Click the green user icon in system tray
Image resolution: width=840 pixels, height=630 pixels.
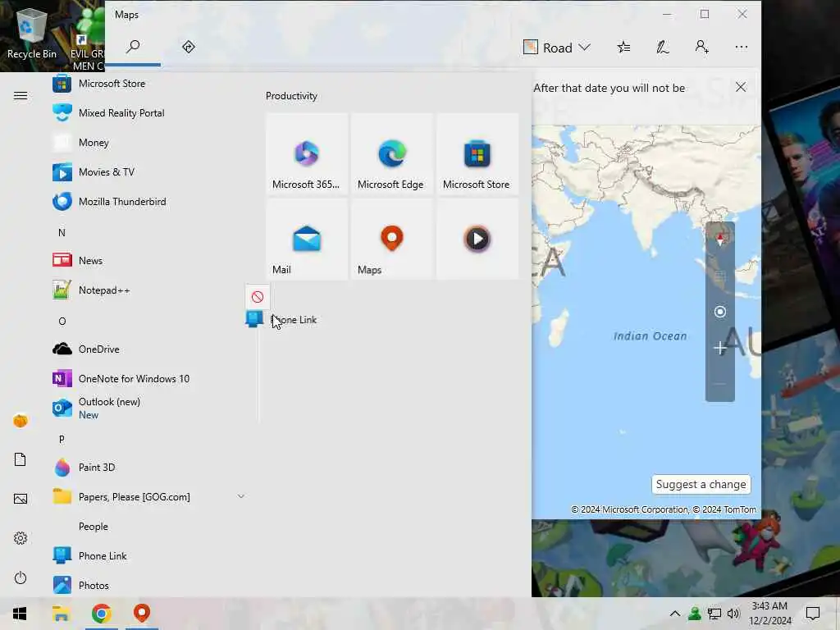tap(694, 614)
